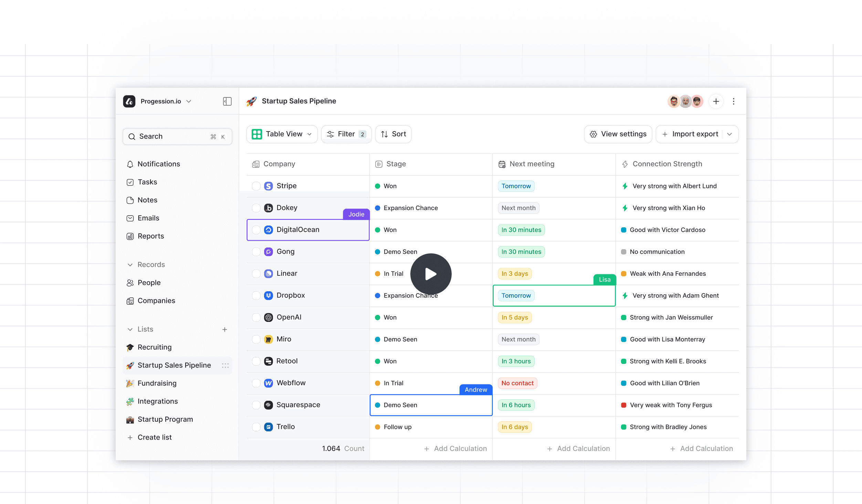Select the Linear row checkbox
The height and width of the screenshot is (504, 862).
tap(256, 273)
